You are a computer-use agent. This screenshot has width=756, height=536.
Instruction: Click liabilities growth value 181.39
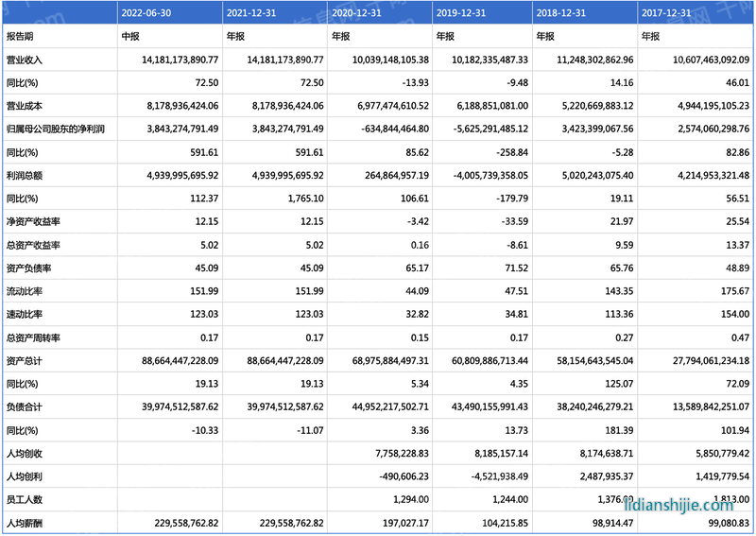tap(620, 430)
